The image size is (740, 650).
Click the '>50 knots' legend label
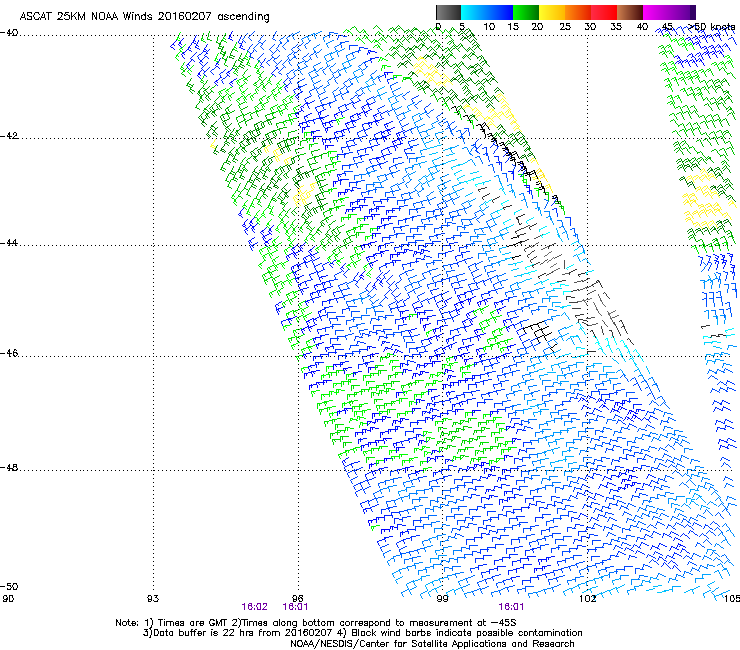click(711, 27)
